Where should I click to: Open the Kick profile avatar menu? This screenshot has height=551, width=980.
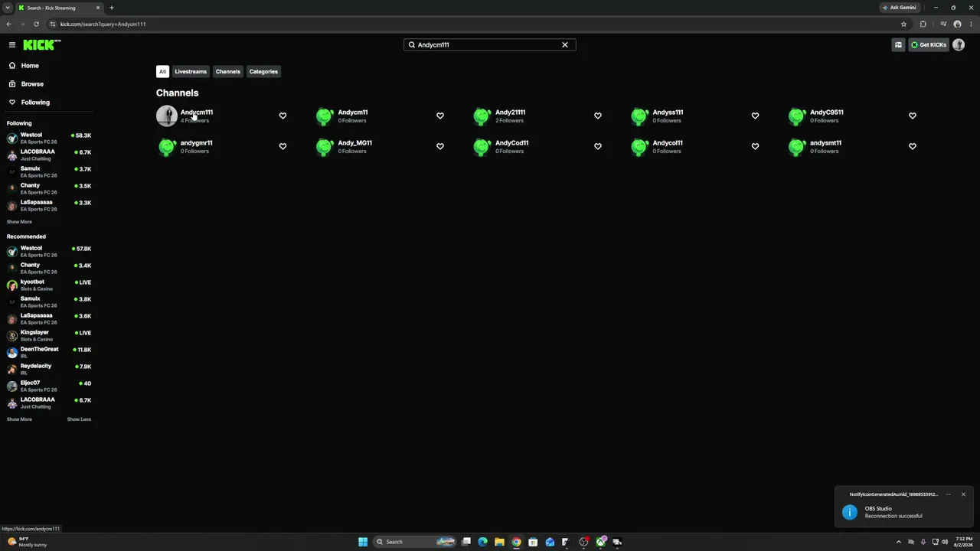(x=959, y=45)
